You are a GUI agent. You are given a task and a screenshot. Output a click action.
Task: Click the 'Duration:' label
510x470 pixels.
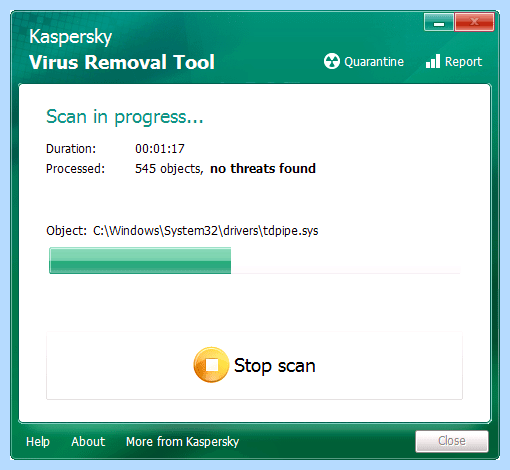[x=71, y=149]
